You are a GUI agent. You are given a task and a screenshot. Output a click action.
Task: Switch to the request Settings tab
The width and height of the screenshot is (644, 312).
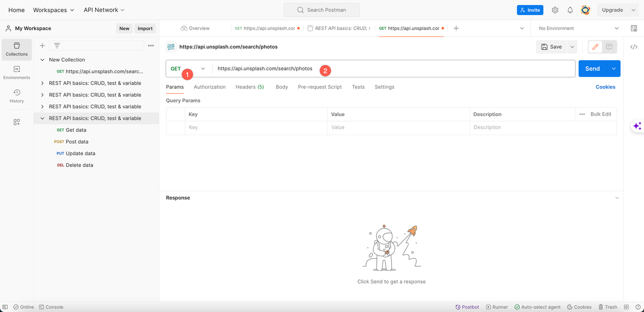click(x=384, y=87)
